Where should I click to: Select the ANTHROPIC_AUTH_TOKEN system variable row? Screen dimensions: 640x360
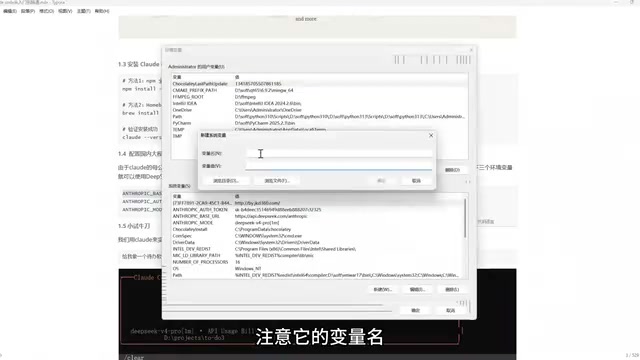coord(317,209)
